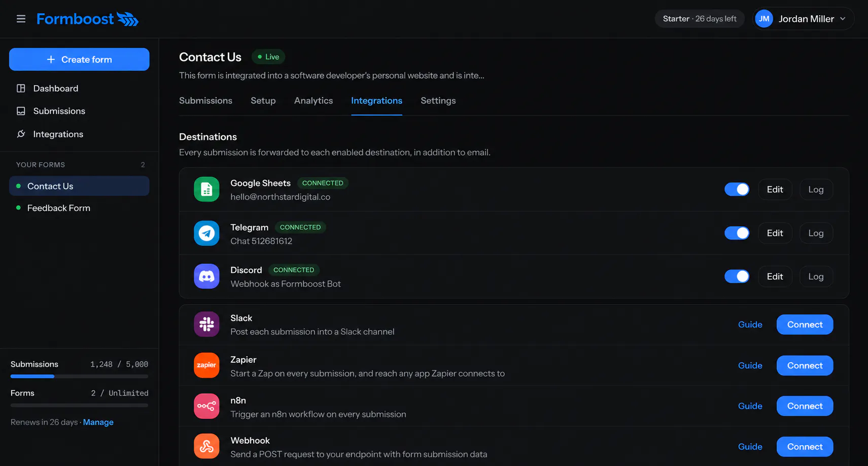Click the Telegram app icon
The width and height of the screenshot is (868, 466).
(x=206, y=233)
